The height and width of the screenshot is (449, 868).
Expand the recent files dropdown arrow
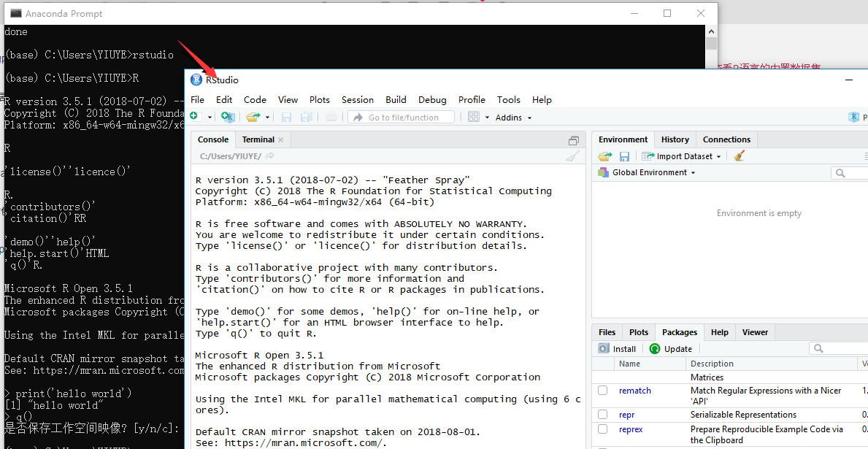pyautogui.click(x=267, y=118)
